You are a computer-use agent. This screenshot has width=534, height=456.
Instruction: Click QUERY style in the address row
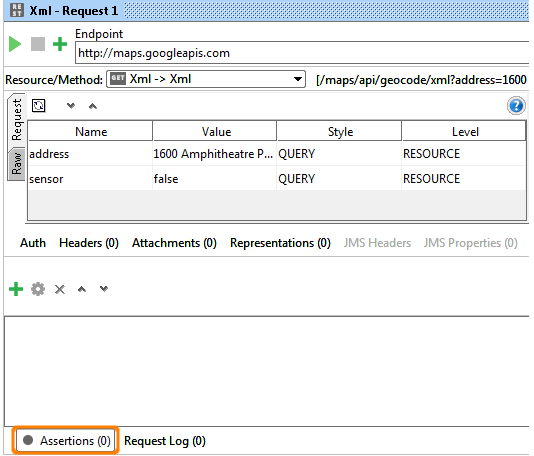click(x=339, y=154)
